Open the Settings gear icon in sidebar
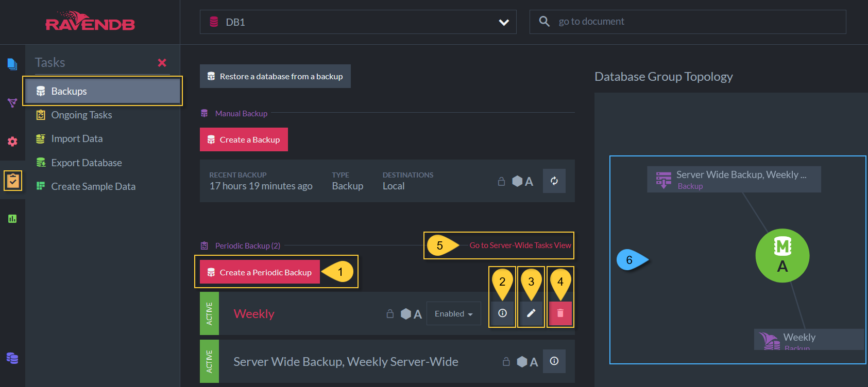 click(12, 142)
